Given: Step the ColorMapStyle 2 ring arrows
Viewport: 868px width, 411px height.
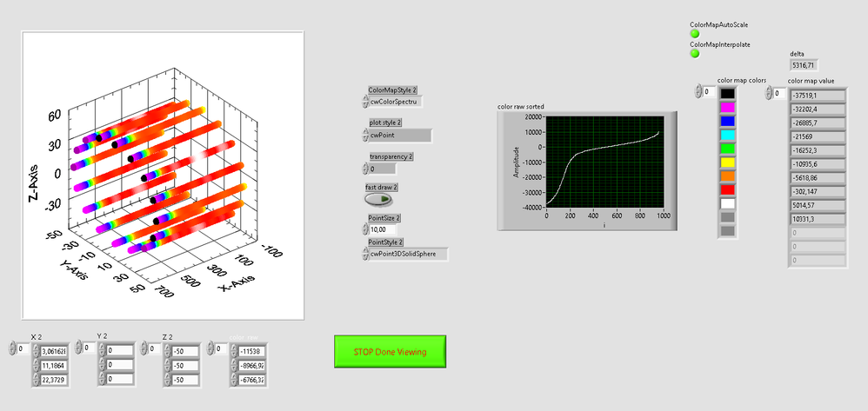Looking at the screenshot, I should 364,102.
